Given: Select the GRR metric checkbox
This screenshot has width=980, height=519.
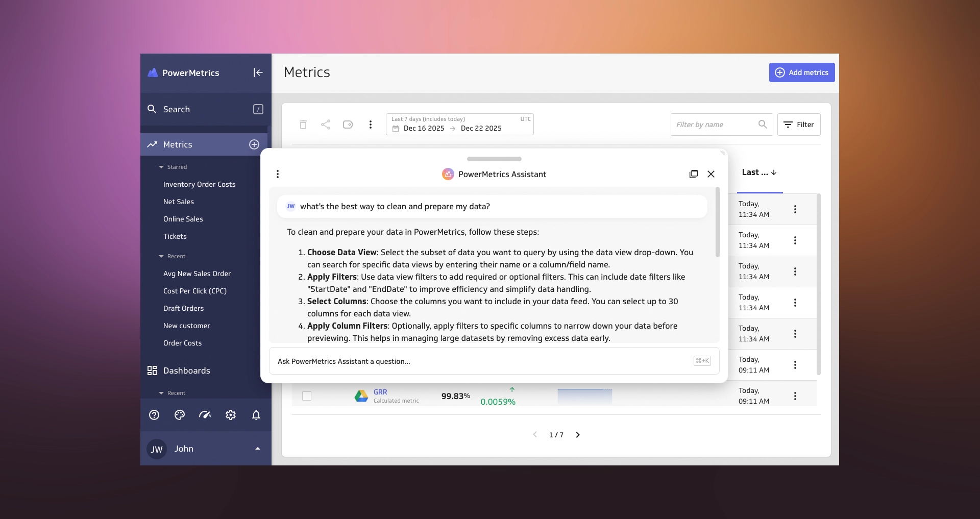Looking at the screenshot, I should 306,396.
